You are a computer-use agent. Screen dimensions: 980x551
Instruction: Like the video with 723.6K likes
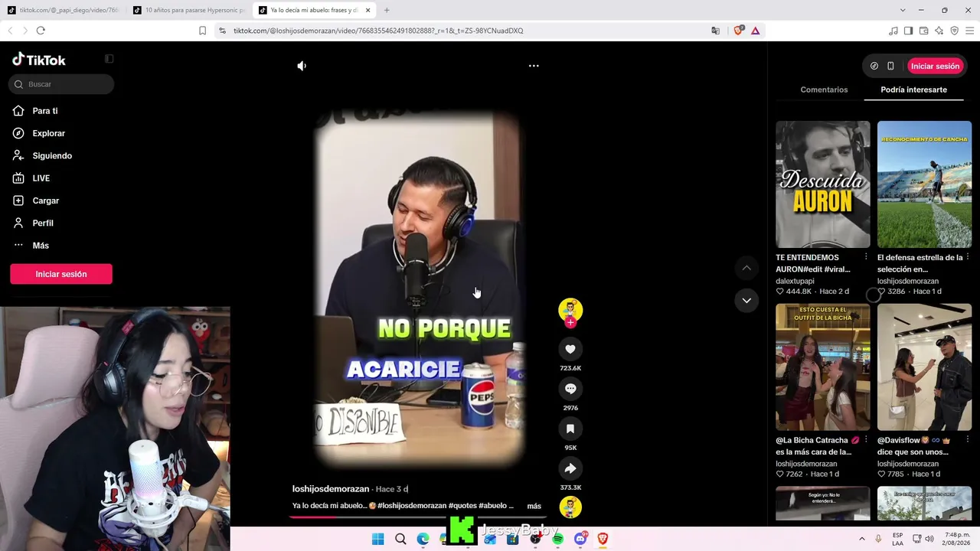(x=570, y=349)
